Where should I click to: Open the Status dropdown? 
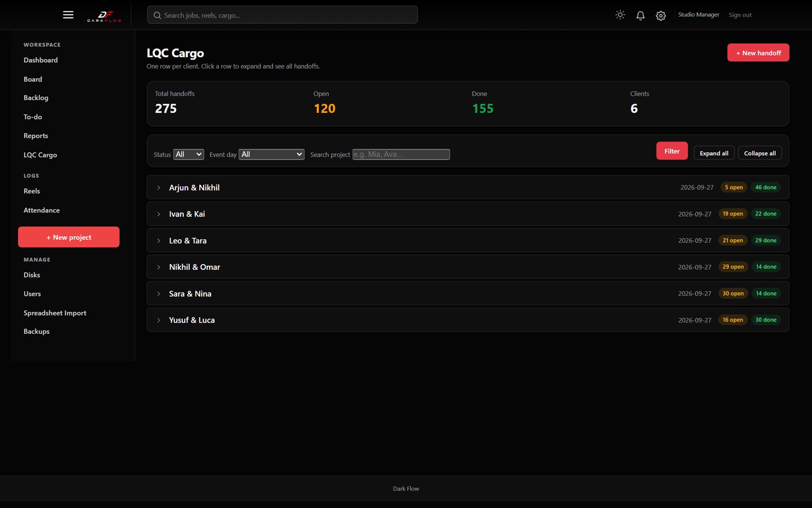click(188, 154)
